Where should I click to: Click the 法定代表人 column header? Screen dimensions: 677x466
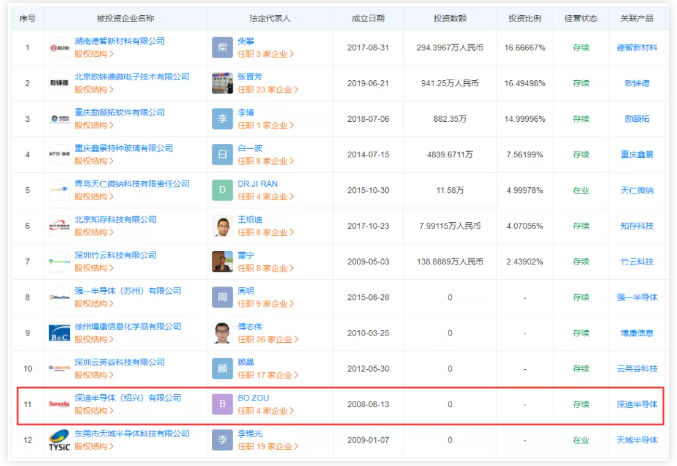270,18
